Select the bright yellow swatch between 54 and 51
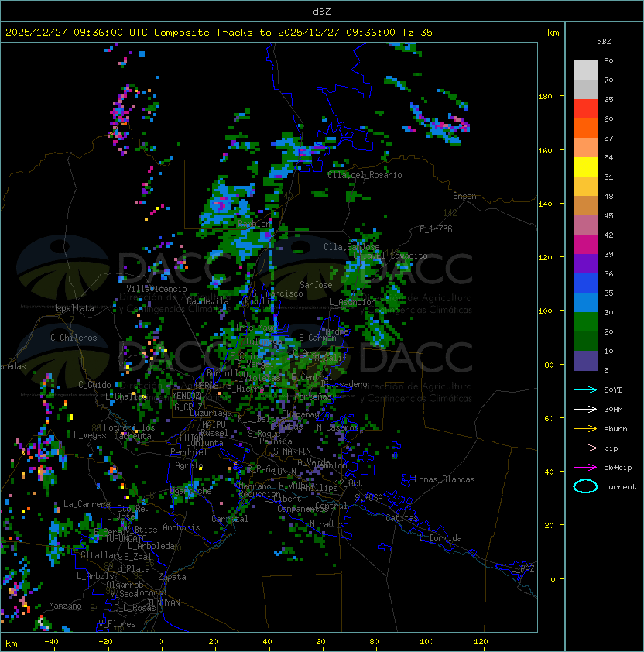 585,167
